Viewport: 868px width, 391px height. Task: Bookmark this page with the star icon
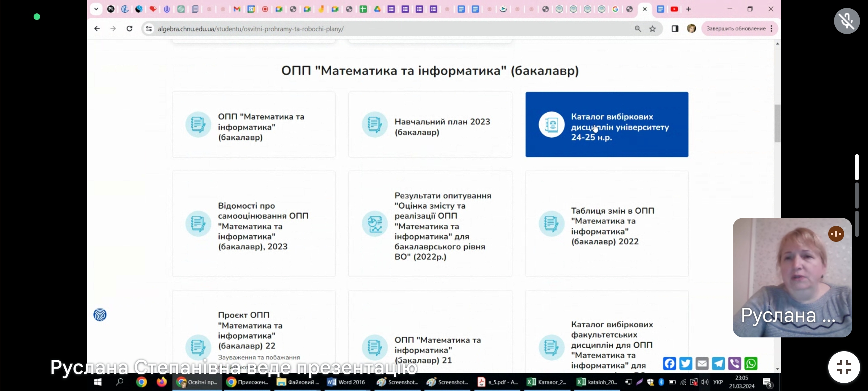click(652, 29)
